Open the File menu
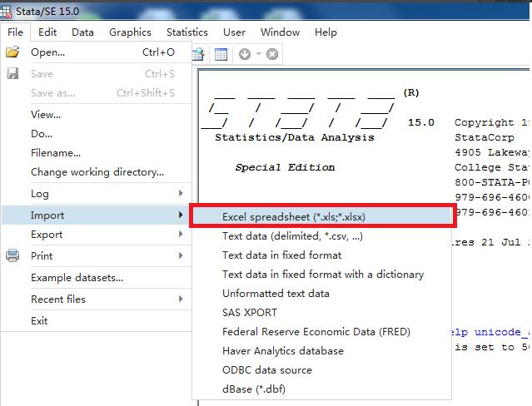 coord(15,32)
